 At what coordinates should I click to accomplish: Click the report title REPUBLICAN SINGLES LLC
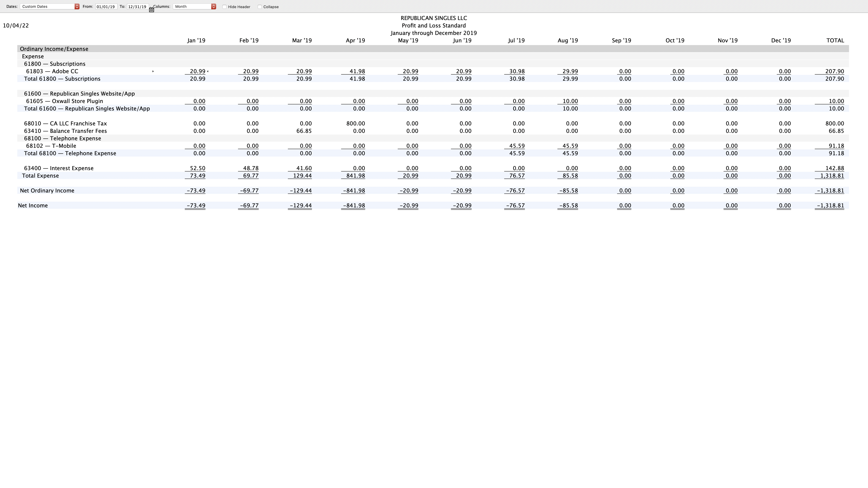[434, 18]
